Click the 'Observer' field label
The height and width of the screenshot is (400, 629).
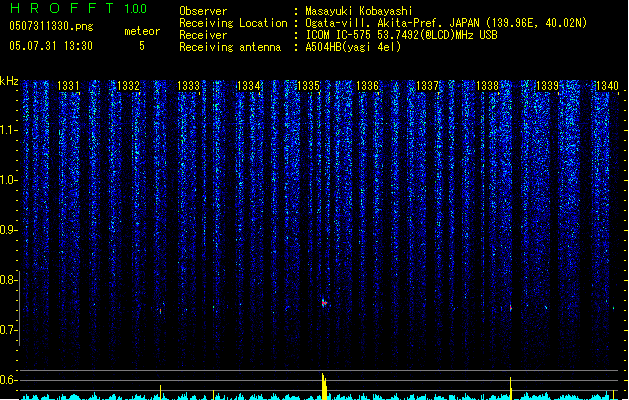203,11
